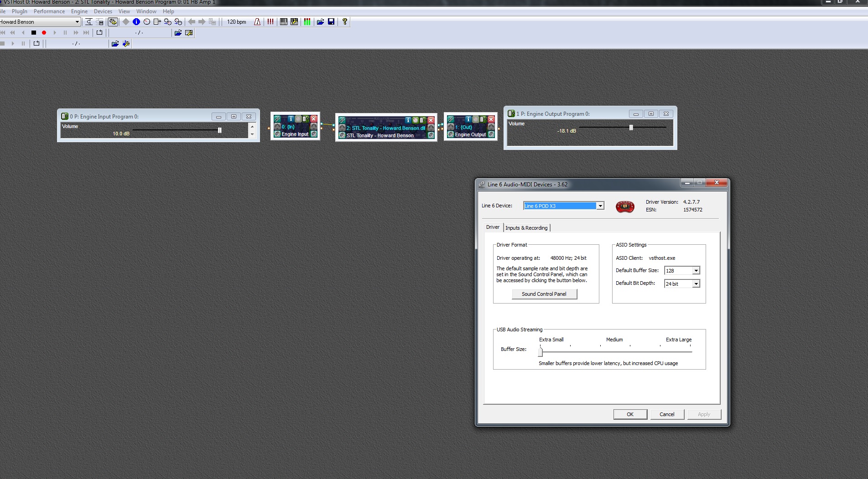Open the View menu

click(x=124, y=11)
